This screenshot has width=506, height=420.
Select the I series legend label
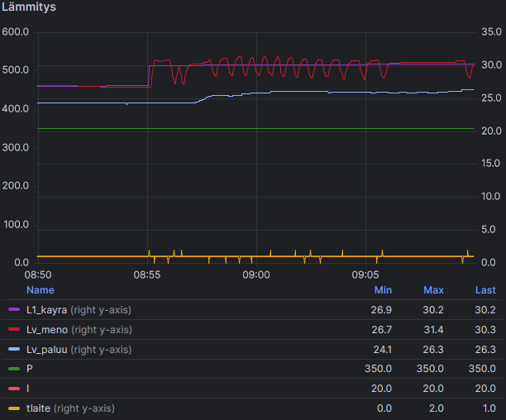click(x=28, y=389)
